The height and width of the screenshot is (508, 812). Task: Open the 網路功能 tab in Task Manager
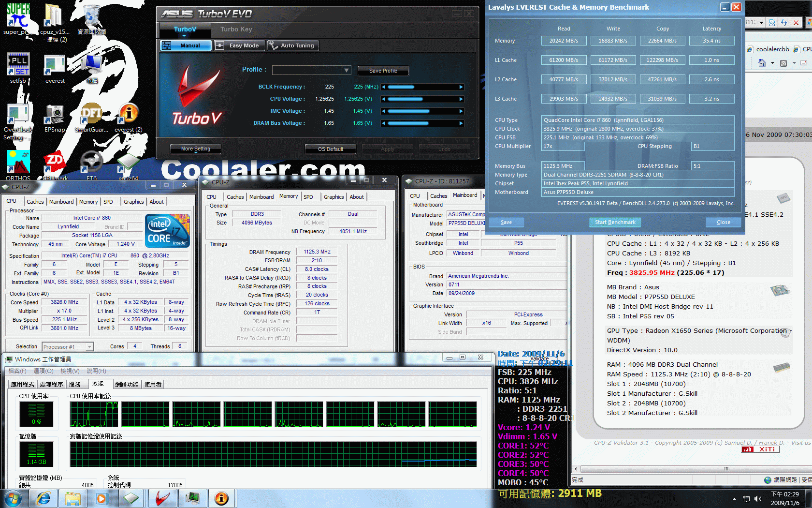pos(127,384)
